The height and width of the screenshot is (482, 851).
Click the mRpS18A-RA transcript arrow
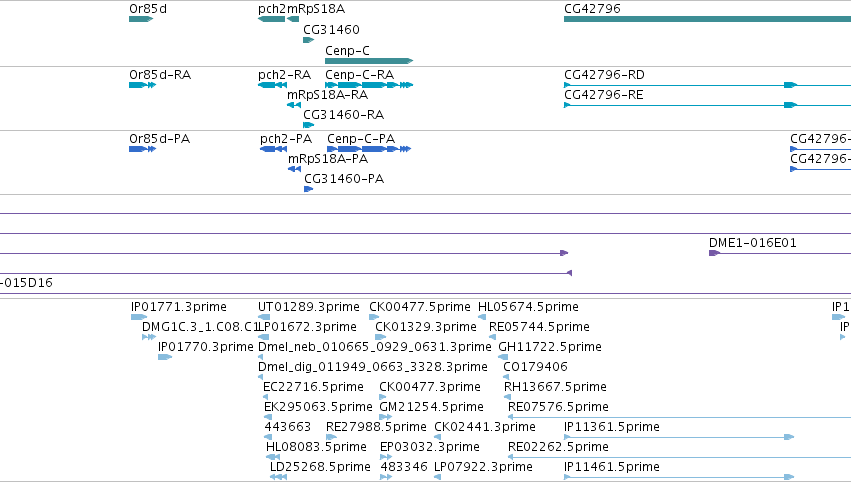pyautogui.click(x=294, y=105)
